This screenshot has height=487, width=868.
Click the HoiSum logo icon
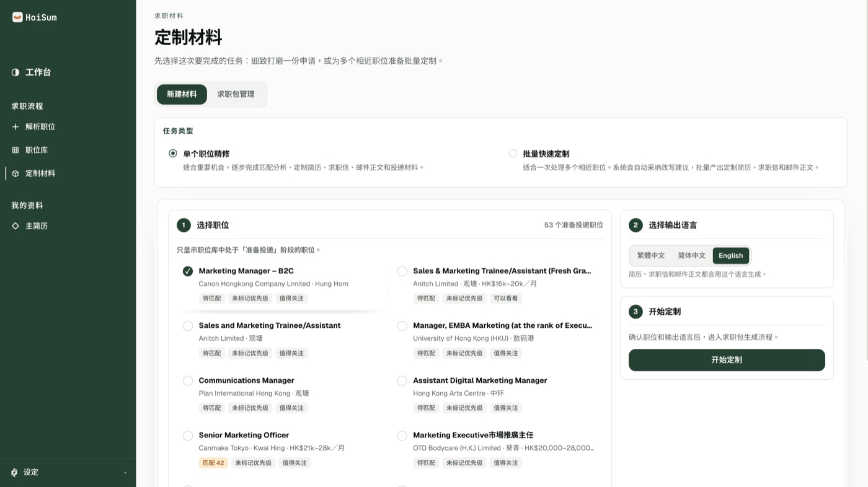pos(17,17)
